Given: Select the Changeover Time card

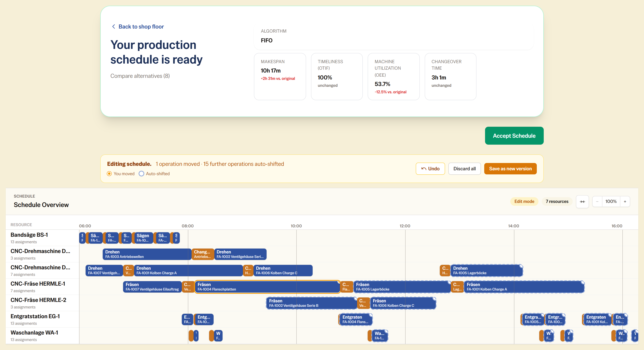Looking at the screenshot, I should 450,77.
